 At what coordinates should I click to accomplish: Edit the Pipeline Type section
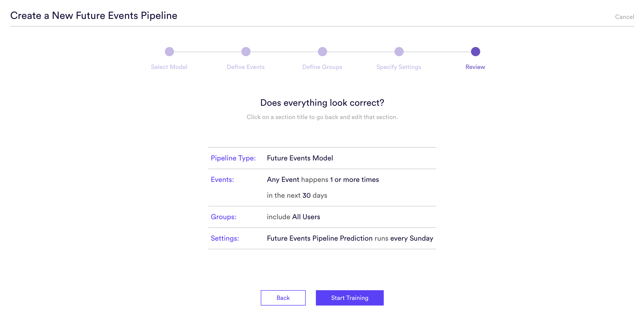[233, 158]
